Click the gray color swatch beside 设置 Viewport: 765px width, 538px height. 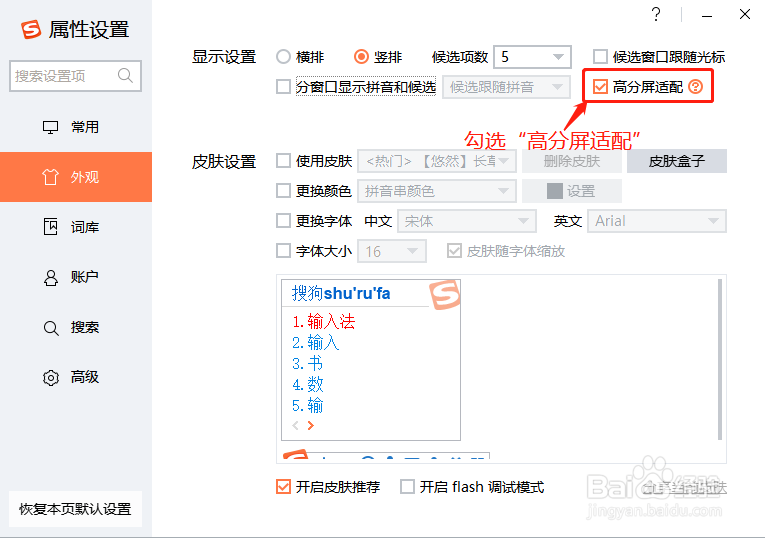click(x=555, y=191)
